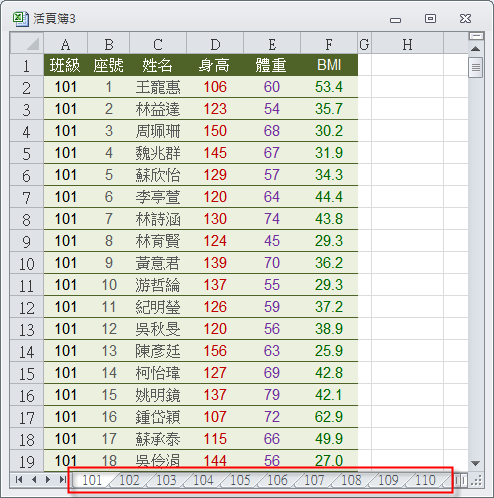Select name cell 陳彥廷
This screenshot has width=494, height=498.
click(158, 351)
